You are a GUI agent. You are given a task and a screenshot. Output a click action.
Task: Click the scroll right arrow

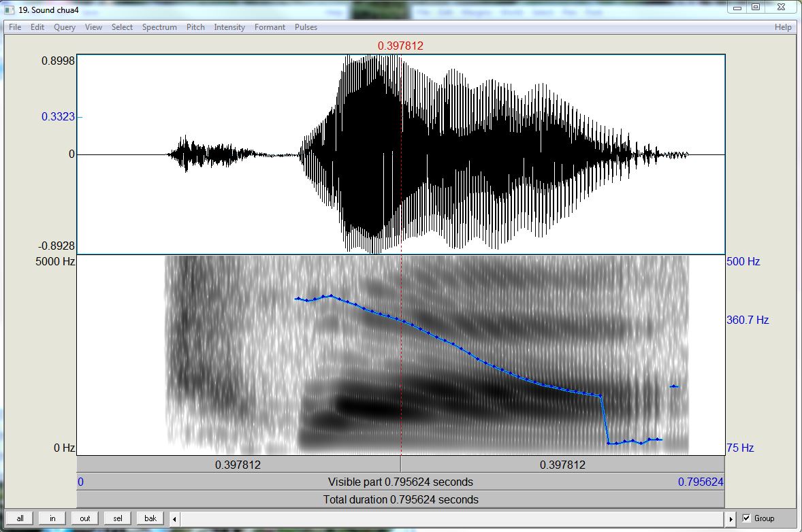click(731, 518)
